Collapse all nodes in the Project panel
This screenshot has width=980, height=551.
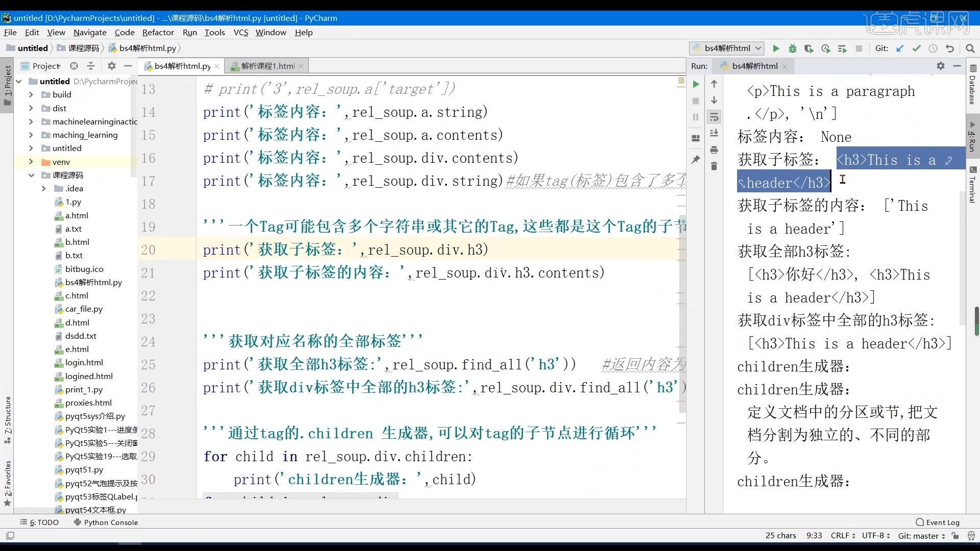click(91, 66)
